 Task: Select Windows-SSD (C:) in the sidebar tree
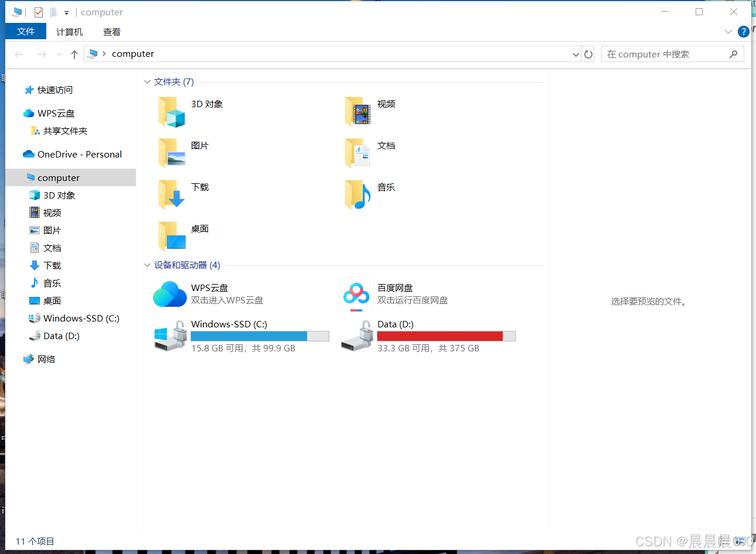(81, 318)
